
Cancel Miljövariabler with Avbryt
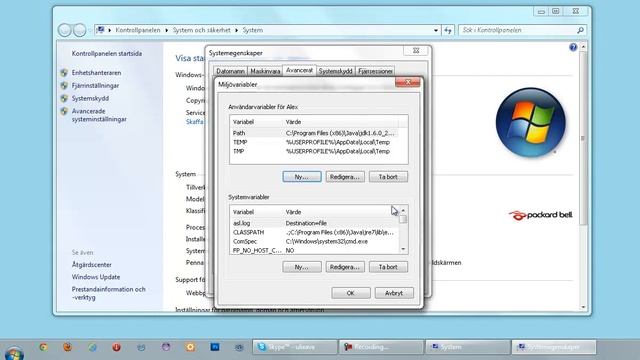click(394, 293)
